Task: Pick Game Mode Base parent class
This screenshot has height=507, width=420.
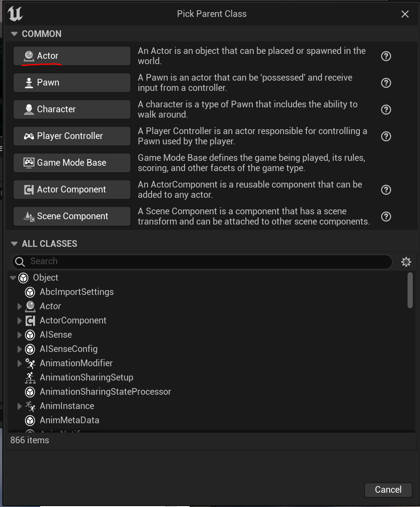Action: tap(72, 163)
